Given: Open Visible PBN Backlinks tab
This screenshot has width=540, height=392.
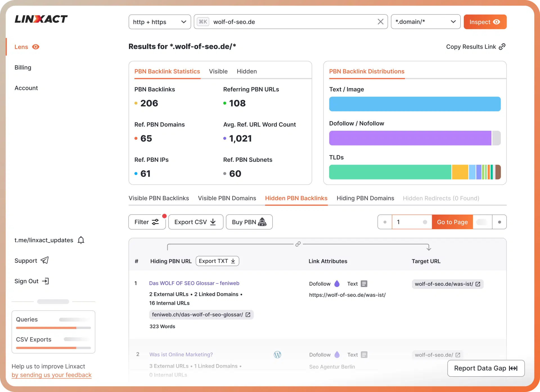Looking at the screenshot, I should click(x=159, y=198).
